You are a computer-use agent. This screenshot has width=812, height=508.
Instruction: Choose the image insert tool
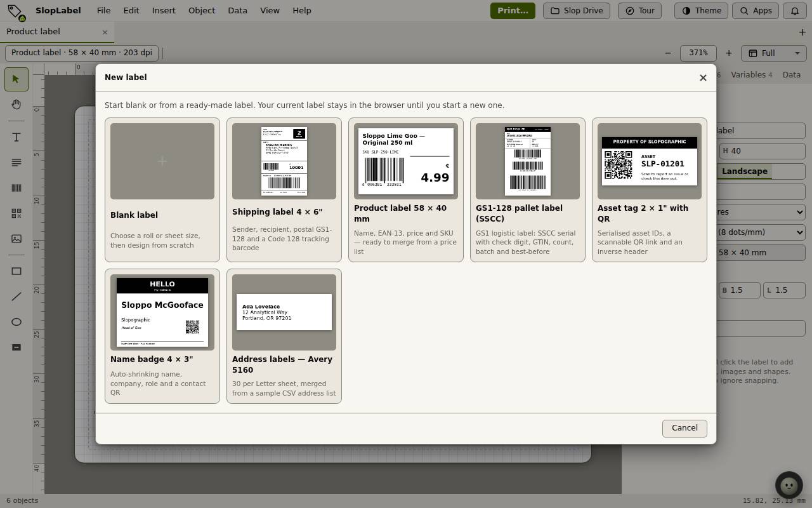(16, 239)
